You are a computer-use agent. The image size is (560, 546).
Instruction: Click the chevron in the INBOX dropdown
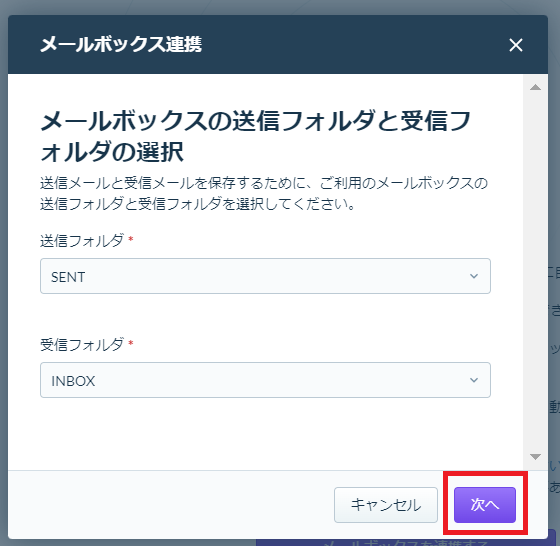[x=474, y=380]
